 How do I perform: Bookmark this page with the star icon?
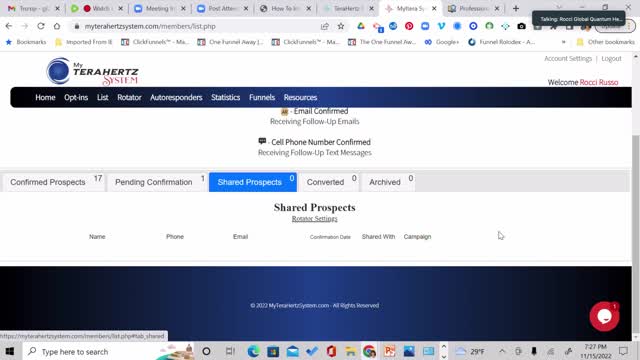click(x=341, y=26)
